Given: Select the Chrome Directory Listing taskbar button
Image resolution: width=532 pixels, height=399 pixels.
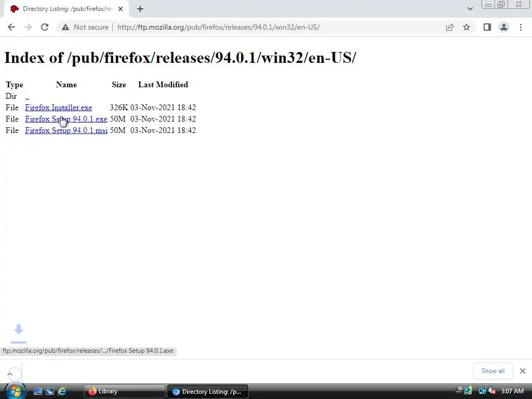Looking at the screenshot, I should coord(208,392).
